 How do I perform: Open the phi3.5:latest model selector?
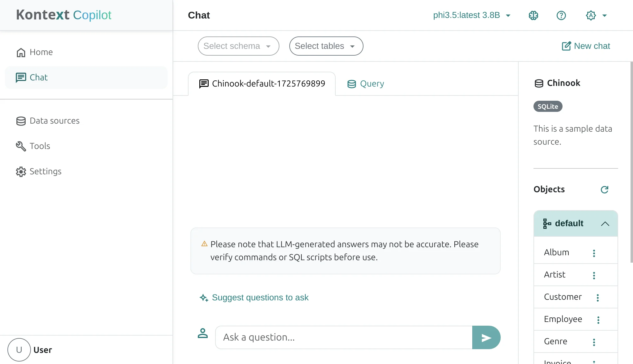click(x=471, y=15)
